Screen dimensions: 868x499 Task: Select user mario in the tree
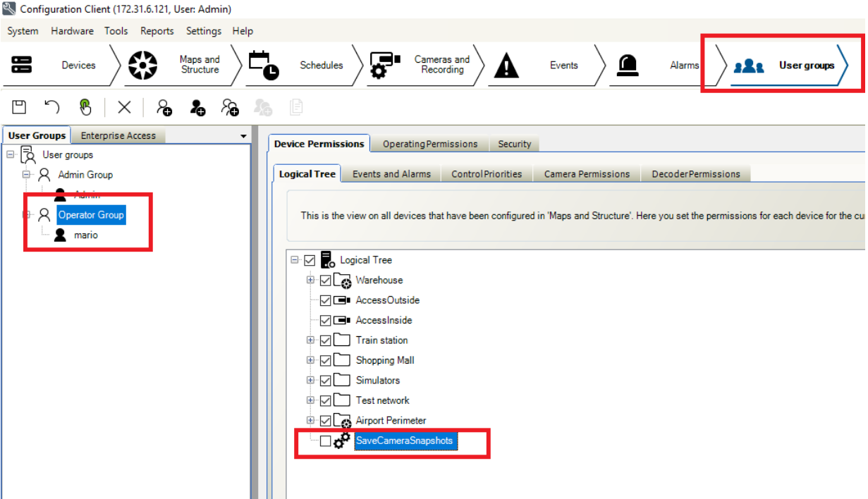coord(86,235)
